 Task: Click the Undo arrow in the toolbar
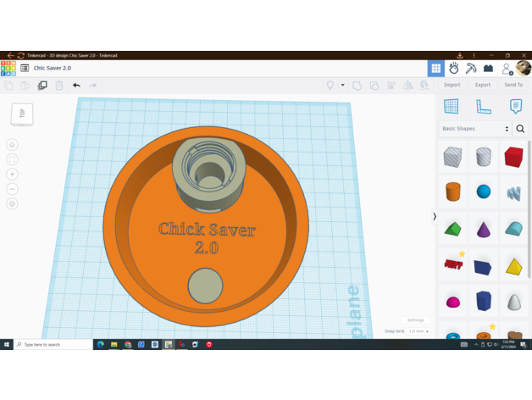(x=76, y=85)
